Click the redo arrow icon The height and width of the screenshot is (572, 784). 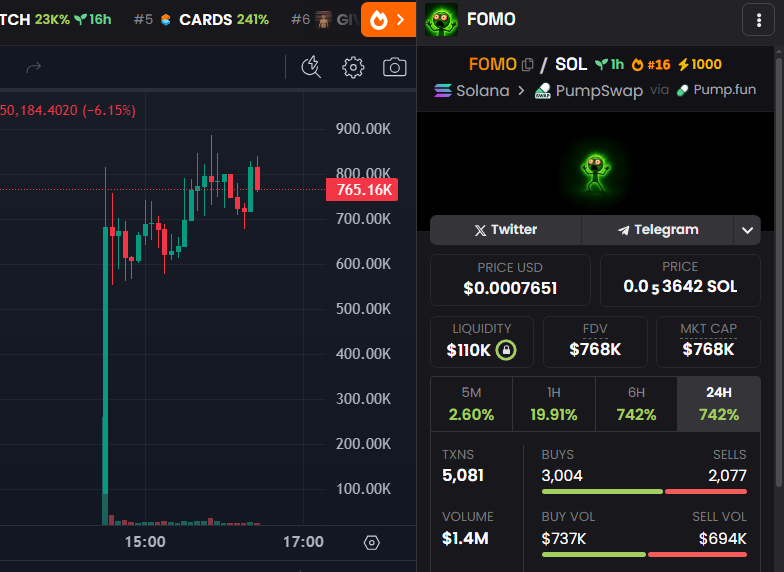click(34, 67)
